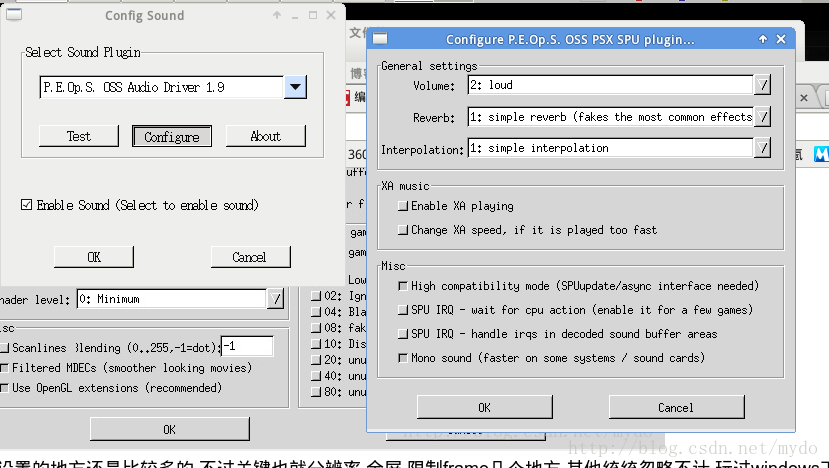Screen dimensions: 829x468
Task: Click the Configure button in Config Sound
Action: [x=172, y=136]
